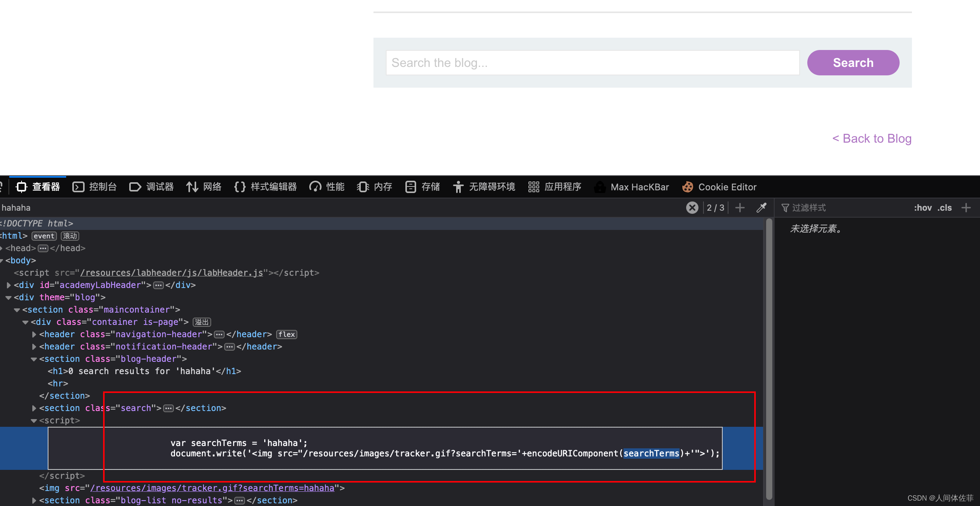Follow the Back to Blog link
Screen dimensions: 980x506
pyautogui.click(x=872, y=138)
